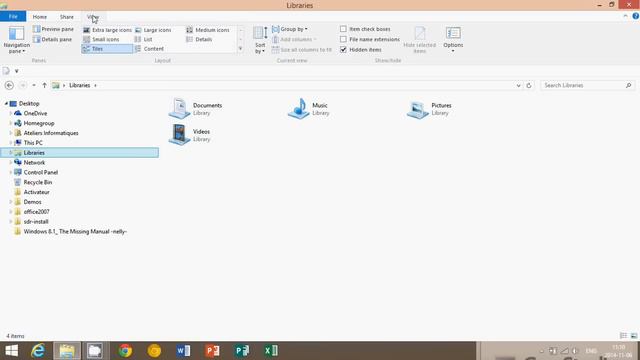Select Large icons layout

coord(153,30)
